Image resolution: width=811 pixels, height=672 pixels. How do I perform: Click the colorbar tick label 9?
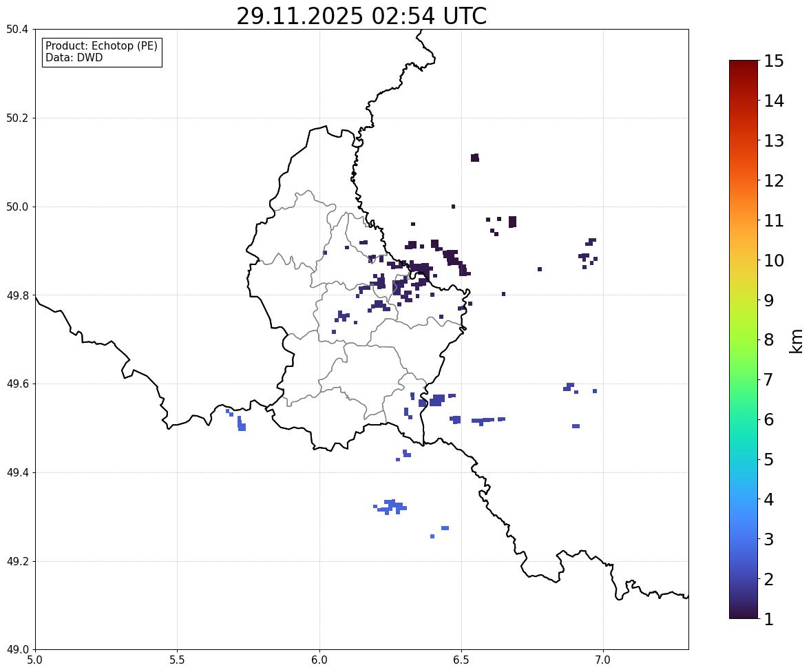(769, 300)
